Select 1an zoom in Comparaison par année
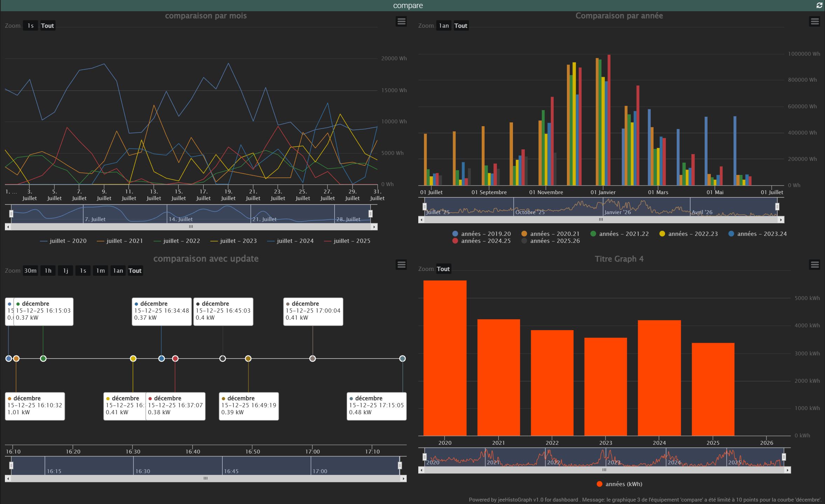This screenshot has width=825, height=504. pyautogui.click(x=444, y=26)
